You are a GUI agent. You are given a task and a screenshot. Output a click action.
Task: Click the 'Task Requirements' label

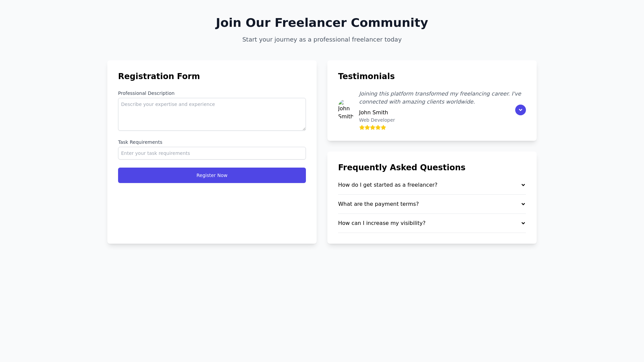[140, 142]
